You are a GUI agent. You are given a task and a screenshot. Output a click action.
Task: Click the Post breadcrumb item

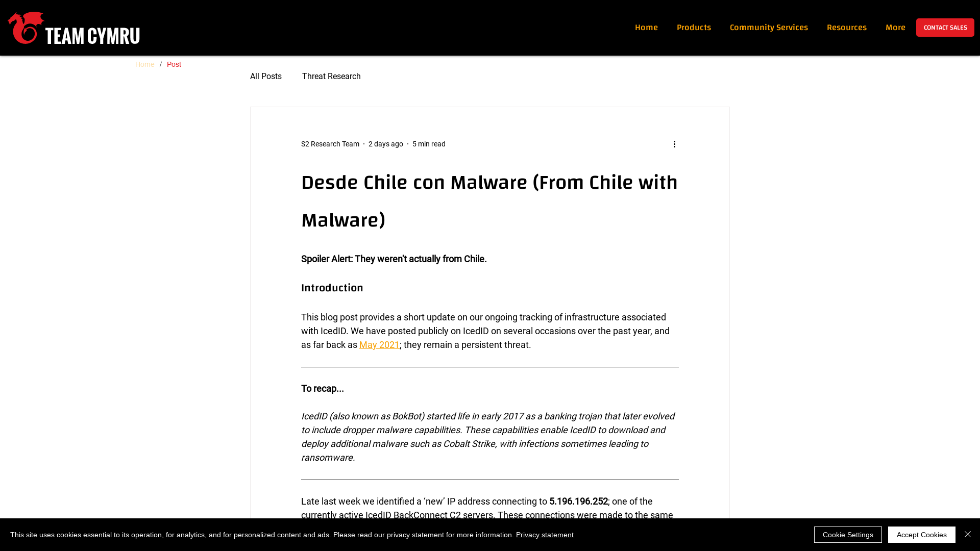point(174,64)
